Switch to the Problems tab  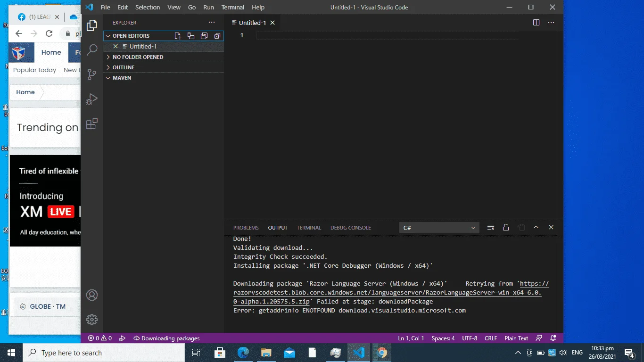click(246, 228)
